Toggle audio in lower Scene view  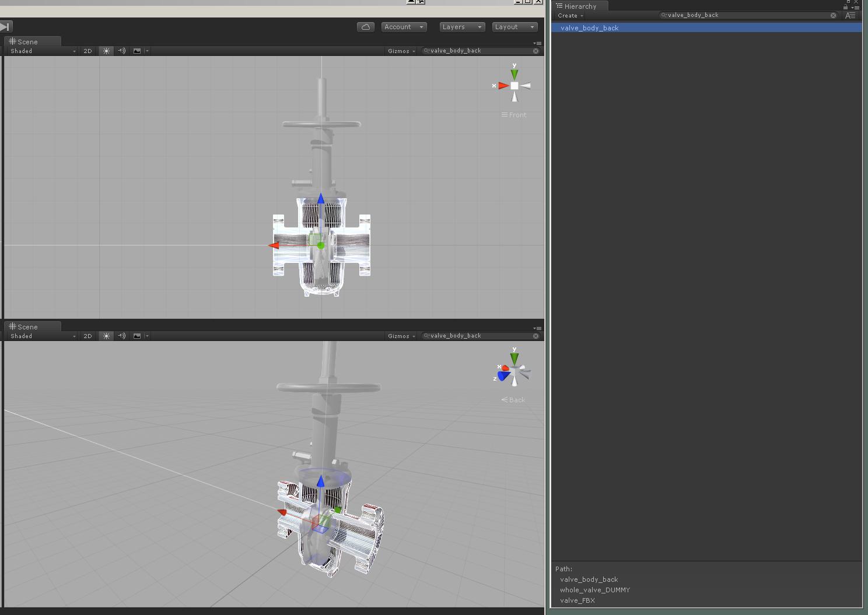pyautogui.click(x=121, y=336)
